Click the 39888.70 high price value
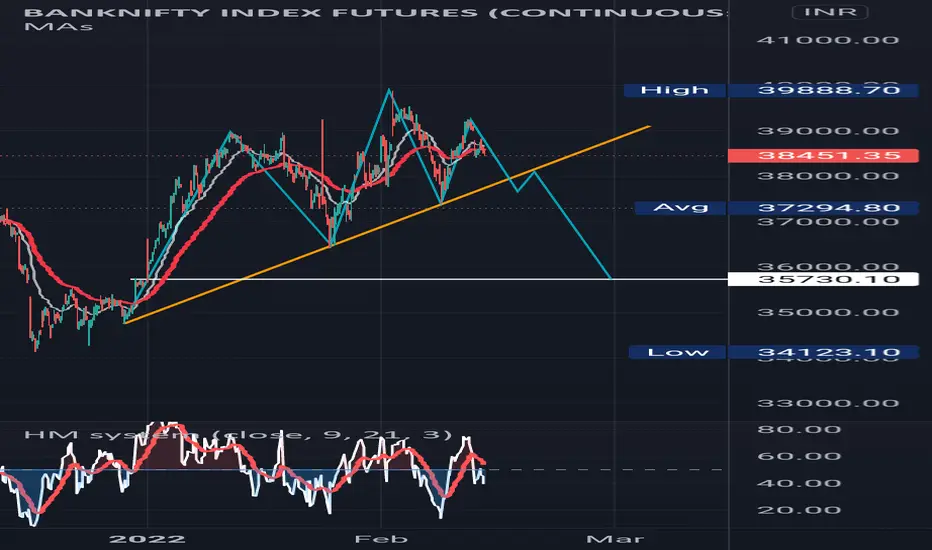Screen dimensions: 932x550 point(823,90)
